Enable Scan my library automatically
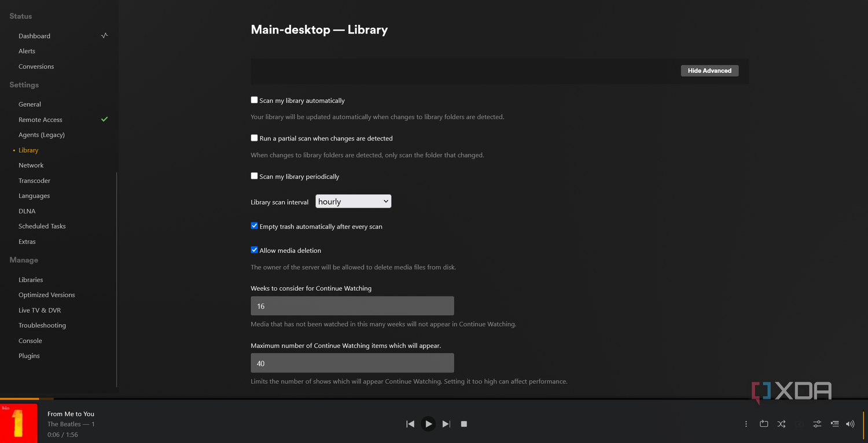The width and height of the screenshot is (868, 443). click(x=254, y=100)
